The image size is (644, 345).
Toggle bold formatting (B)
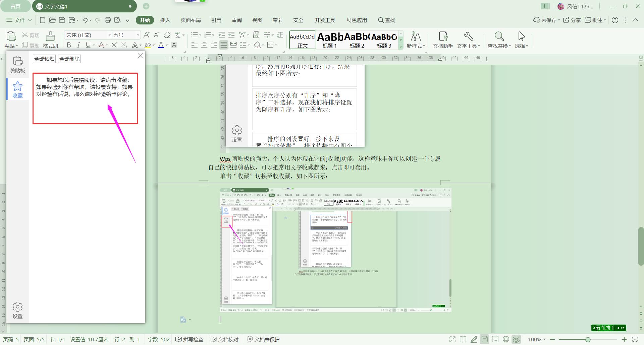click(69, 45)
